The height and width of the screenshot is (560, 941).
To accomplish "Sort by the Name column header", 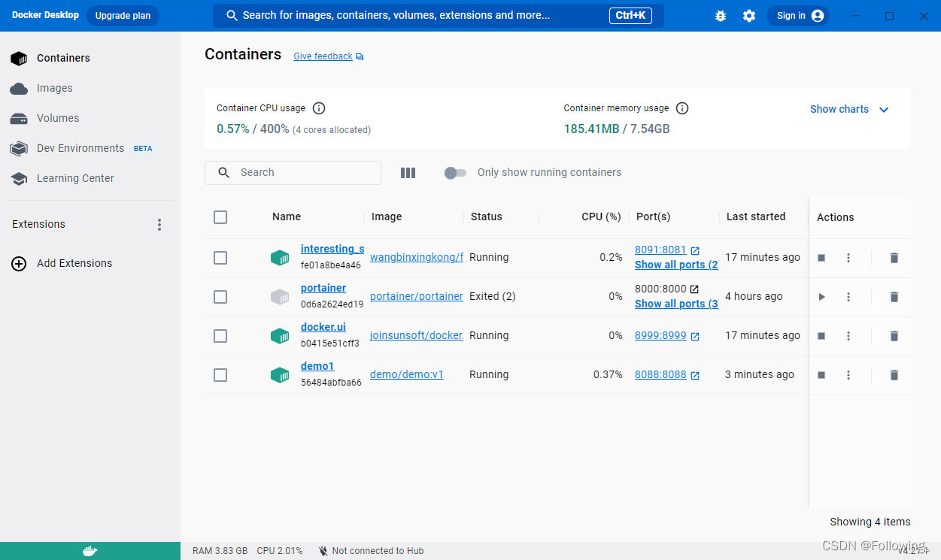I will point(287,217).
